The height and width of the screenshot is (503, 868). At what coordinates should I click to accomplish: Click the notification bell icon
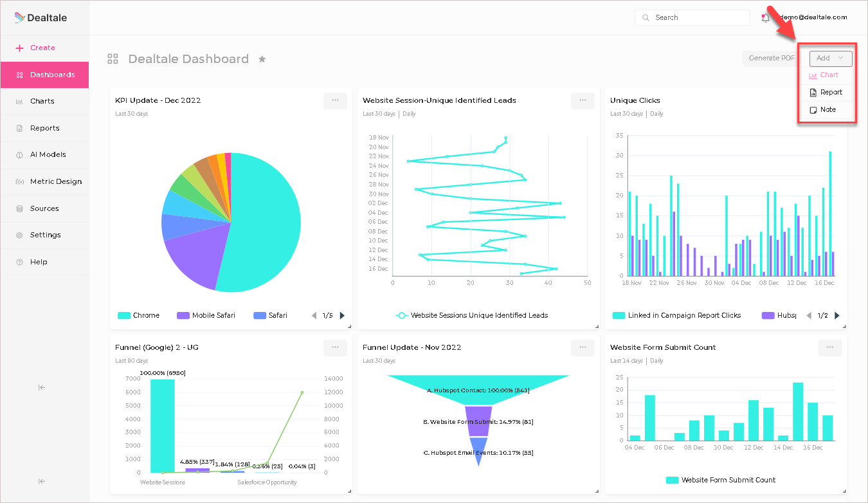pos(765,18)
